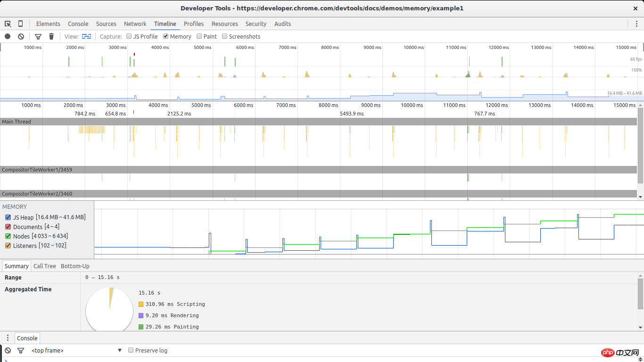Collapse the Main Thread header bar

point(319,122)
